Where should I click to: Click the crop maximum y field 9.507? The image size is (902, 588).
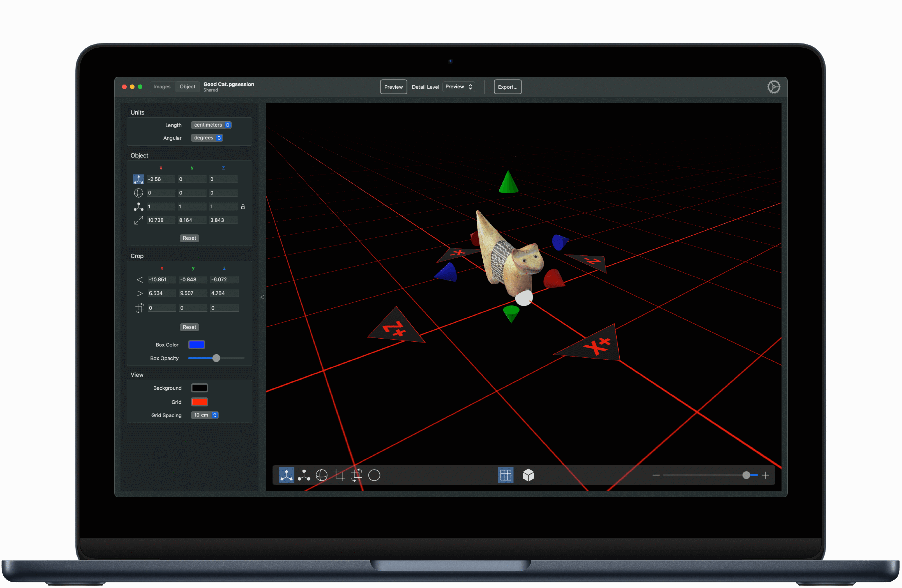(193, 293)
